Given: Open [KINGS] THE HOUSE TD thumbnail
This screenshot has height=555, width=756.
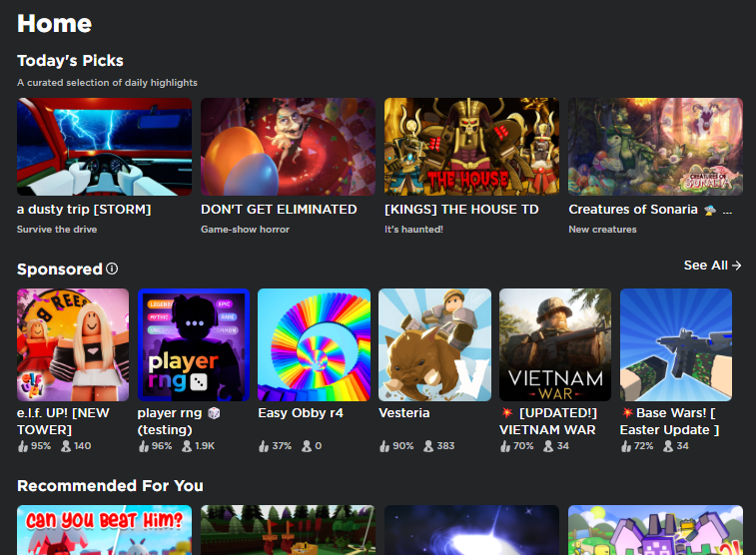Looking at the screenshot, I should click(x=471, y=147).
